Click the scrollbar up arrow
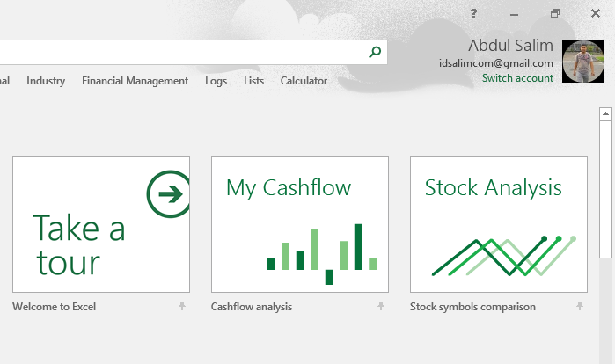The image size is (615, 364). click(x=605, y=114)
